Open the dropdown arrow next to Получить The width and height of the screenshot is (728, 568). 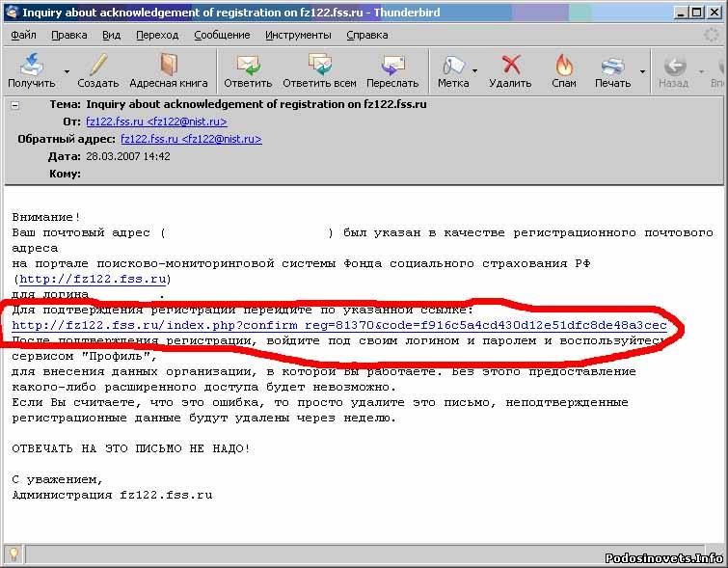coord(67,71)
